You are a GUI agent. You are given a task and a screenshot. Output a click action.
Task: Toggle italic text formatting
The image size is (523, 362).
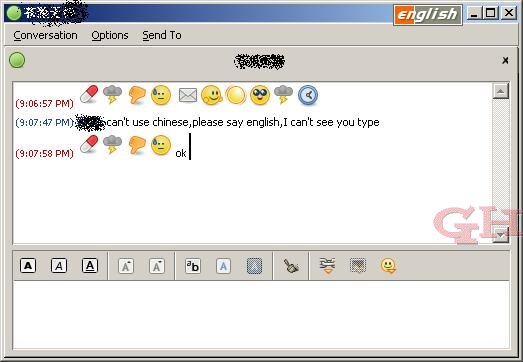click(x=59, y=266)
